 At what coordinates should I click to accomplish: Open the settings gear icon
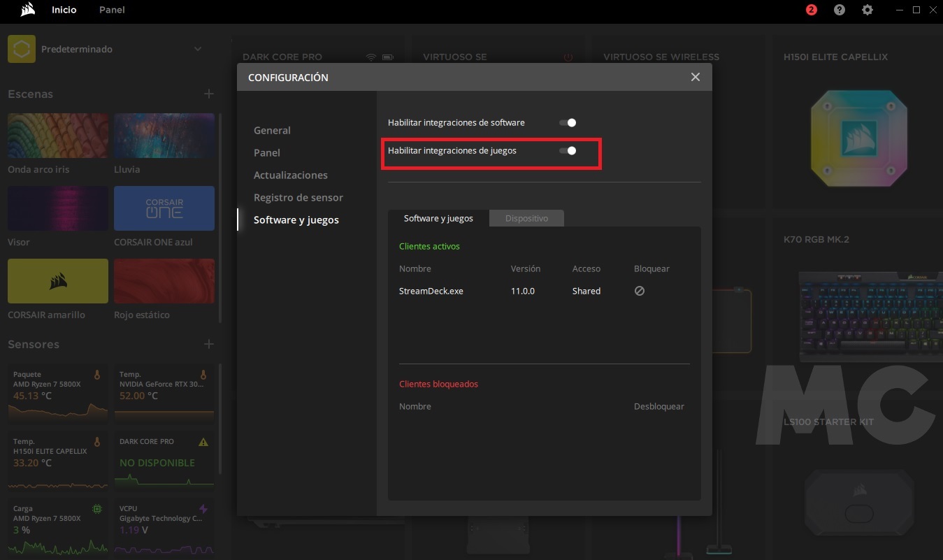coord(868,10)
